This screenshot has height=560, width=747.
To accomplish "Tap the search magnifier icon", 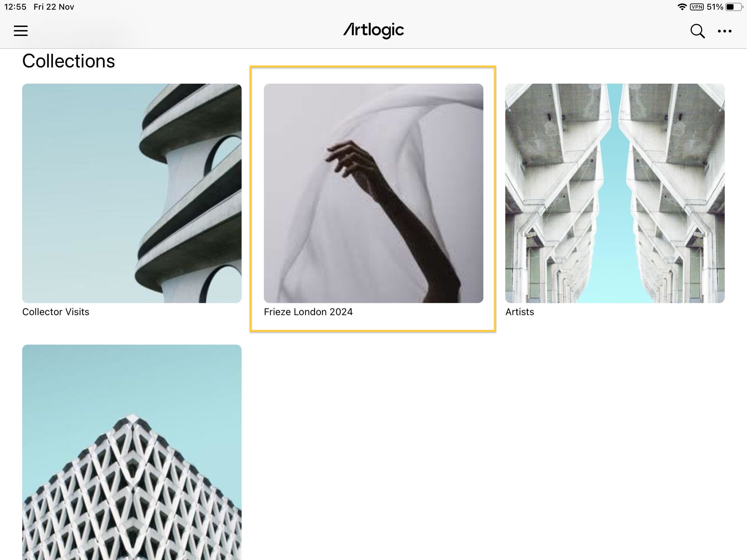I will [697, 31].
